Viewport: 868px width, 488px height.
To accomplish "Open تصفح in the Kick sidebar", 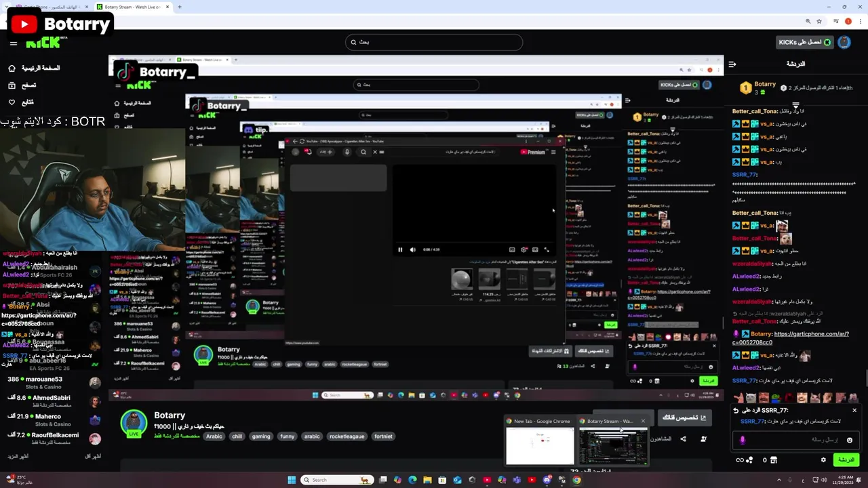I will (x=22, y=85).
